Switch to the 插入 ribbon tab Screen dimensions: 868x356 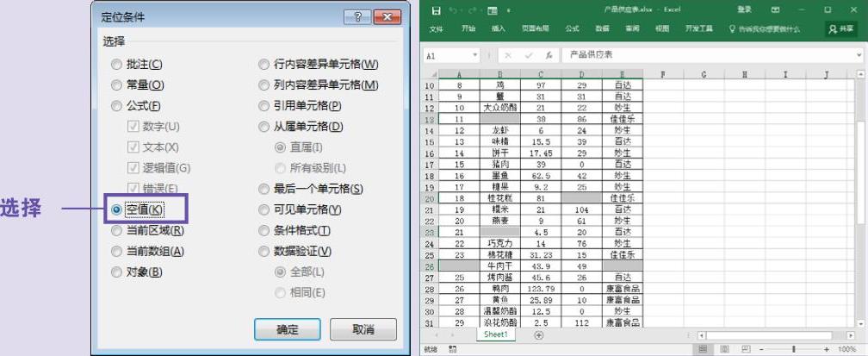click(499, 28)
